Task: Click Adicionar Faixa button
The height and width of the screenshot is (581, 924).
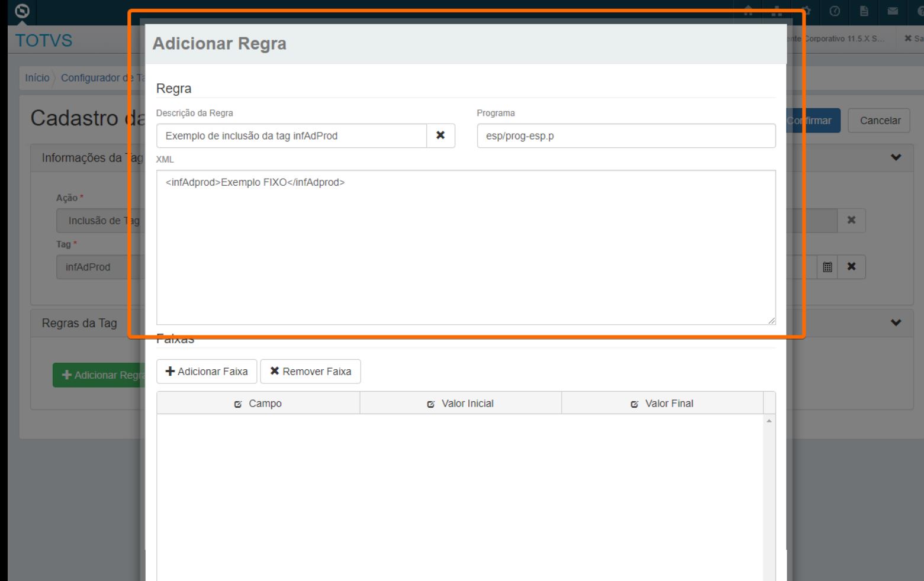Action: [x=207, y=372]
